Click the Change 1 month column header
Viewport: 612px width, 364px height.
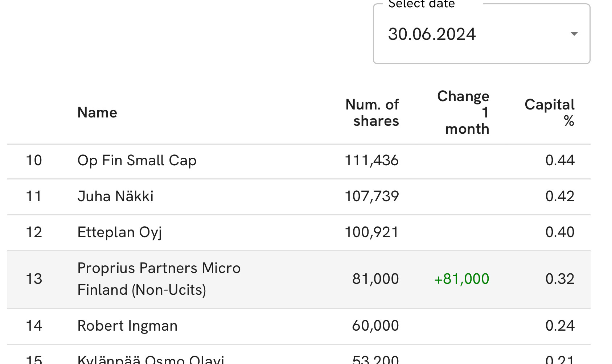click(x=463, y=113)
